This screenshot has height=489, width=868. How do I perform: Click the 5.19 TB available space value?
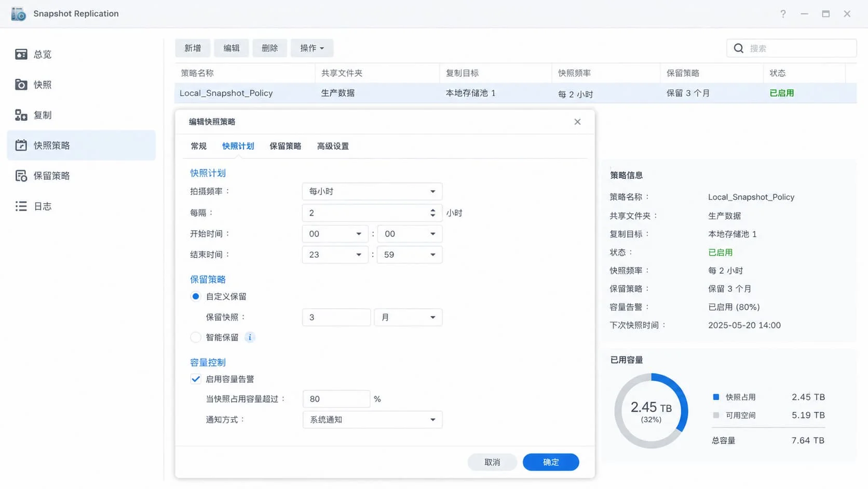click(x=808, y=415)
